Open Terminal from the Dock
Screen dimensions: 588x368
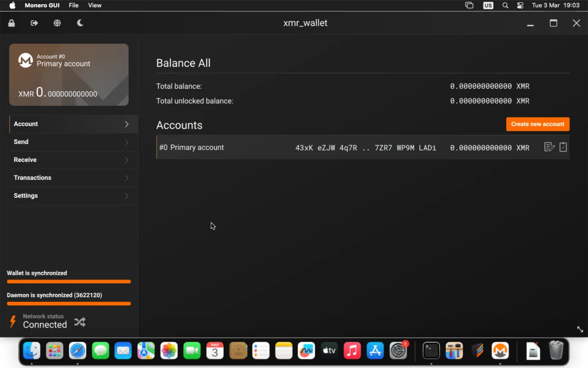coord(431,351)
